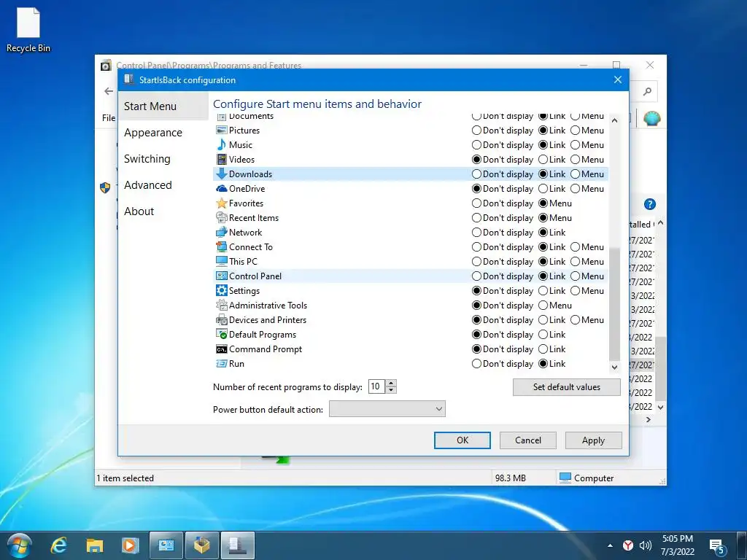Viewport: 747px width, 560px height.
Task: Click the Cancel button
Action: pos(528,440)
